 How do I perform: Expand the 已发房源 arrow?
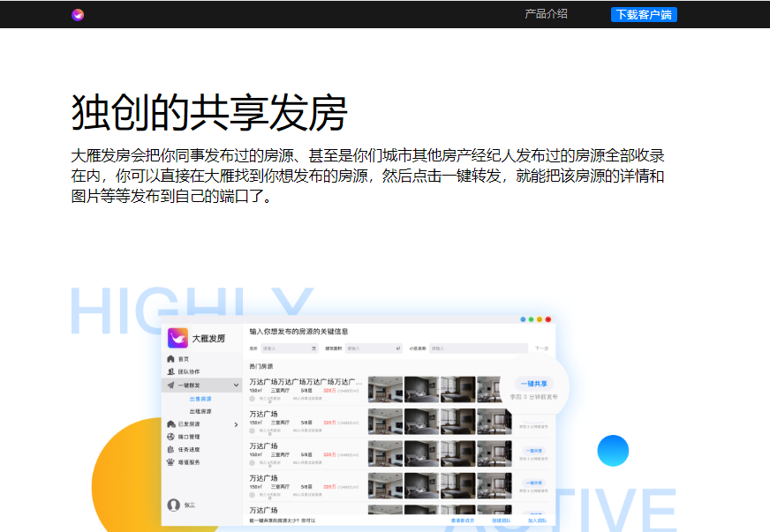[236, 423]
